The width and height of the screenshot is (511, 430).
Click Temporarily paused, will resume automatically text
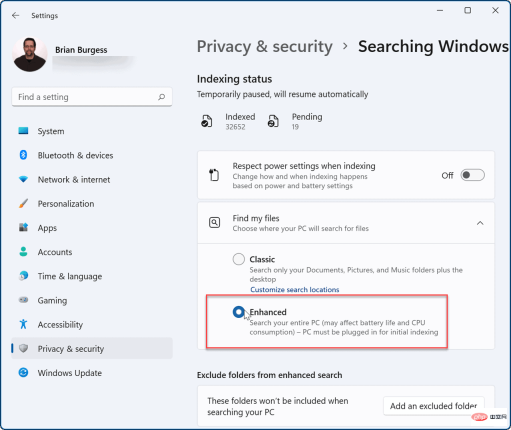point(283,94)
